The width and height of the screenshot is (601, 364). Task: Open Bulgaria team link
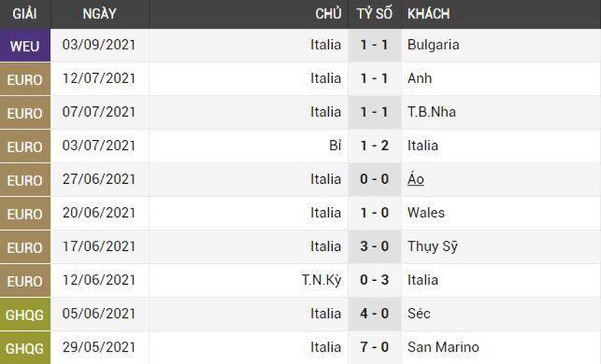click(x=433, y=45)
